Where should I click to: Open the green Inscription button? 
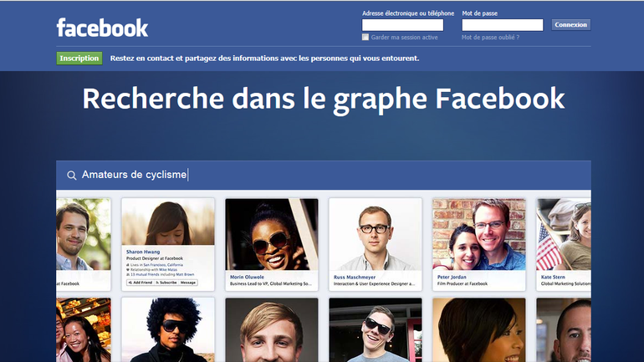point(79,59)
